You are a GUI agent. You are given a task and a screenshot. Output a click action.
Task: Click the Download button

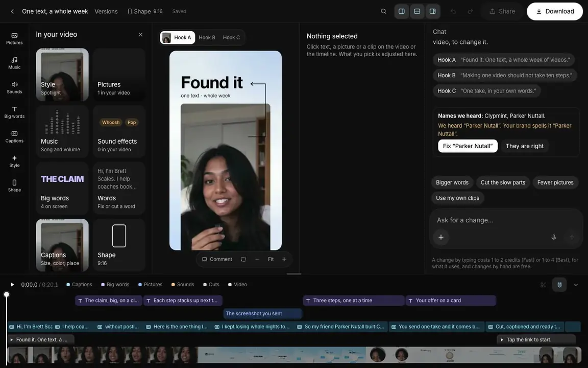[555, 11]
